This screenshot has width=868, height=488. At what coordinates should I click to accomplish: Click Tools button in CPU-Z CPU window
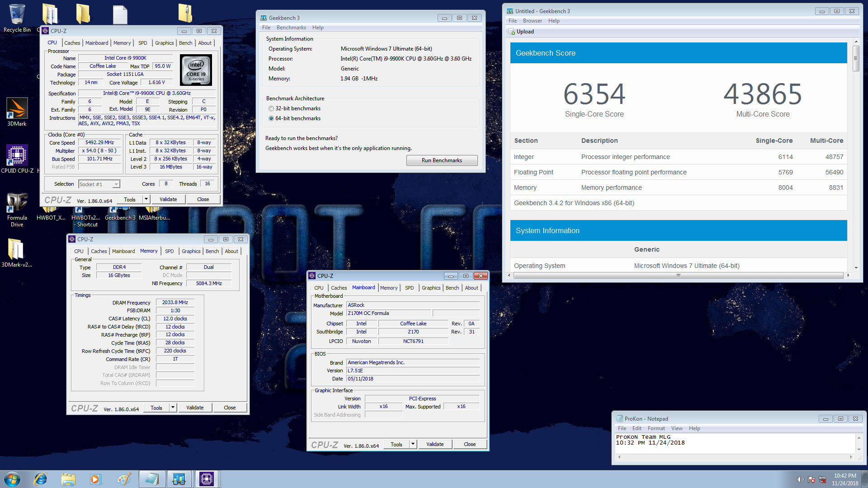[x=130, y=199]
